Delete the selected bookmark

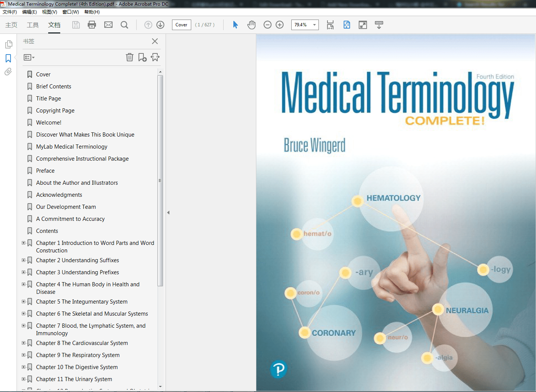(129, 57)
